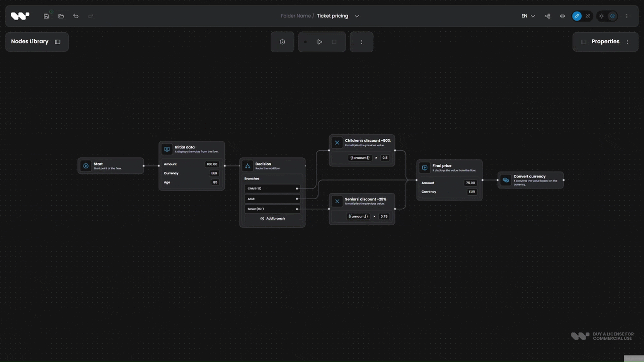Screen dimensions: 644x362
Task: Open the header three-dot more menu
Action: (627, 16)
